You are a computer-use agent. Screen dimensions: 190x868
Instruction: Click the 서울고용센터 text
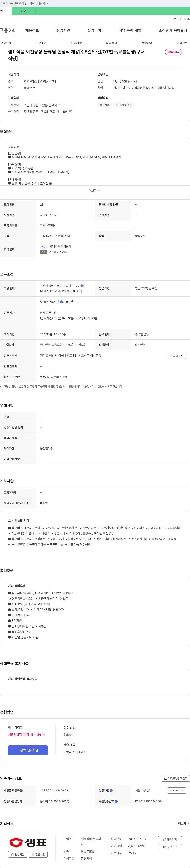143,790
